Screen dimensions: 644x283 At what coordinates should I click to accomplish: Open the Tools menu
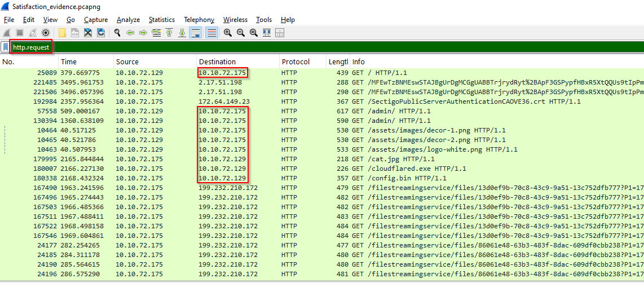click(x=264, y=20)
